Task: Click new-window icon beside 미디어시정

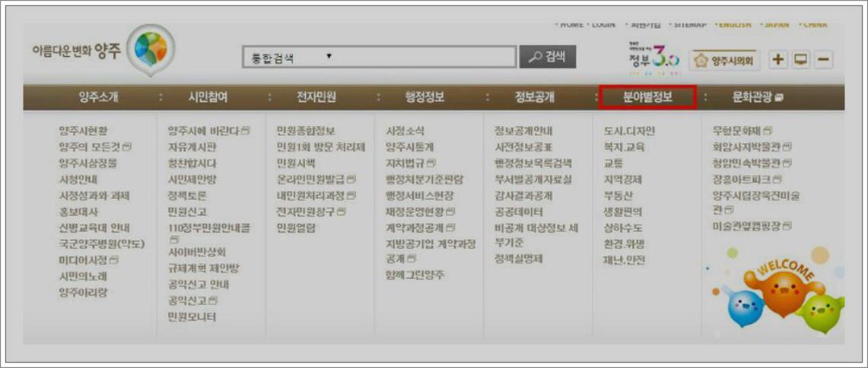Action: (x=114, y=259)
